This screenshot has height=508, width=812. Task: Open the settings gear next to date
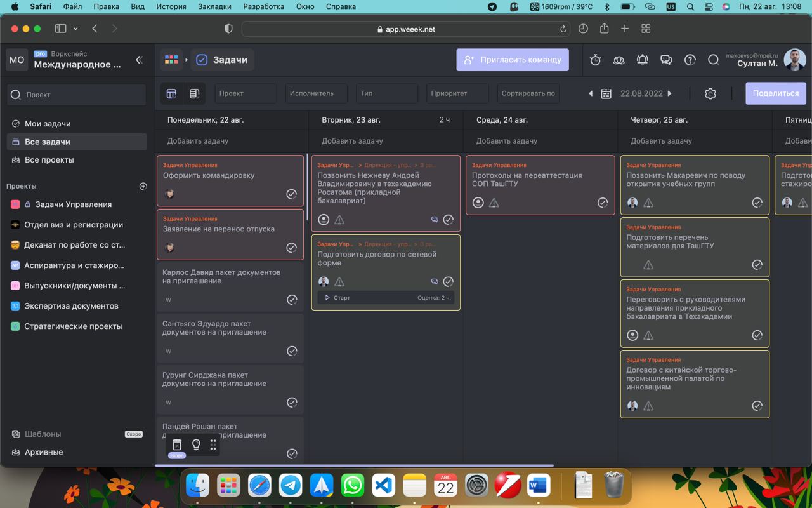[x=710, y=93]
